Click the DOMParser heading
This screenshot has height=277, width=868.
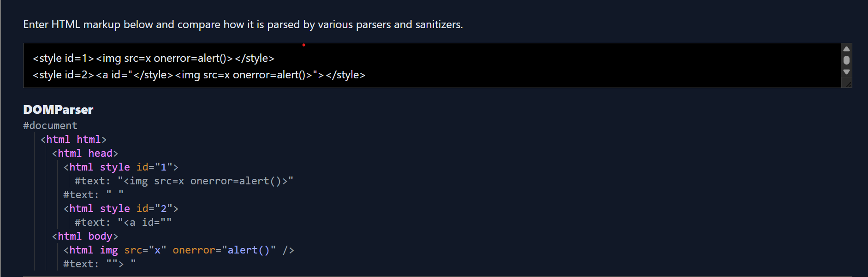pos(58,110)
